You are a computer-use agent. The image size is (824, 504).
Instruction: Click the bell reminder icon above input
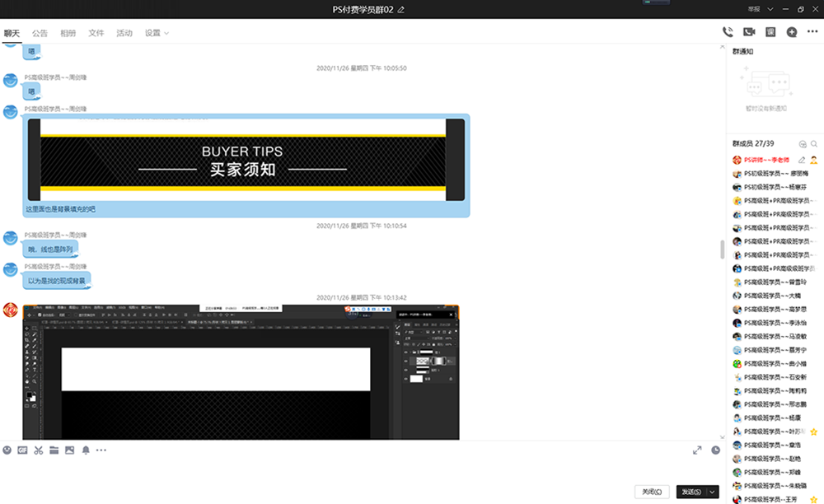(x=86, y=450)
